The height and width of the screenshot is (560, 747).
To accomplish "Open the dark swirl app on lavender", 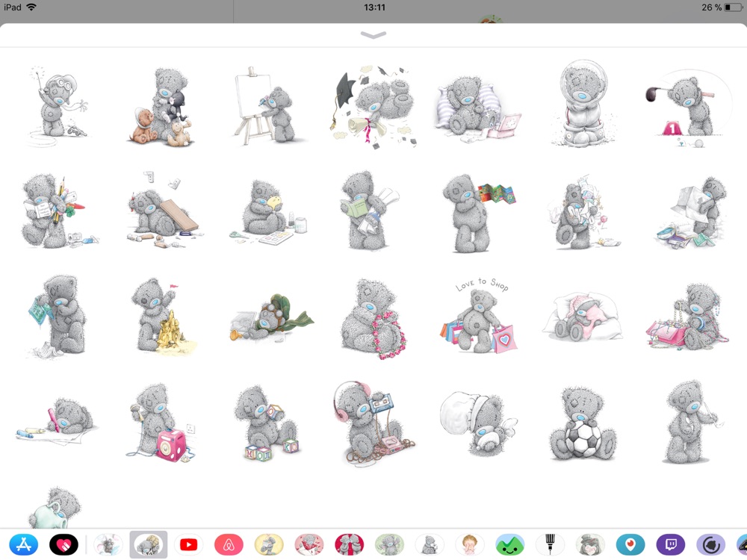I will click(x=711, y=545).
